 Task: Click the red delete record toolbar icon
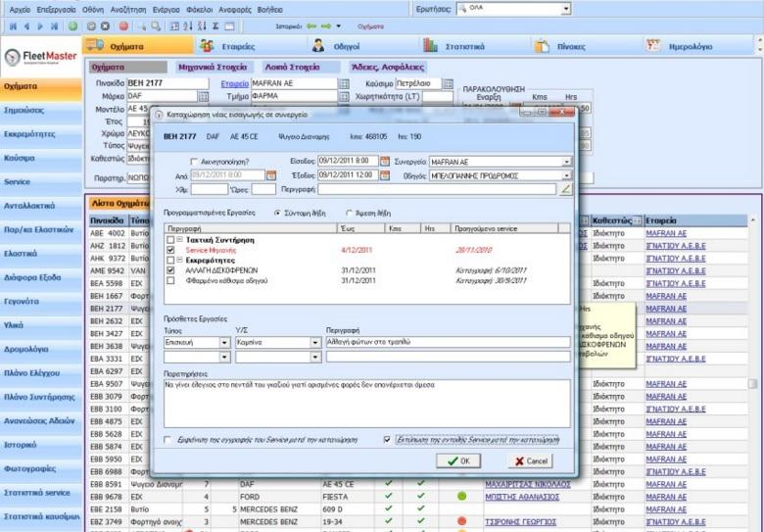123,26
